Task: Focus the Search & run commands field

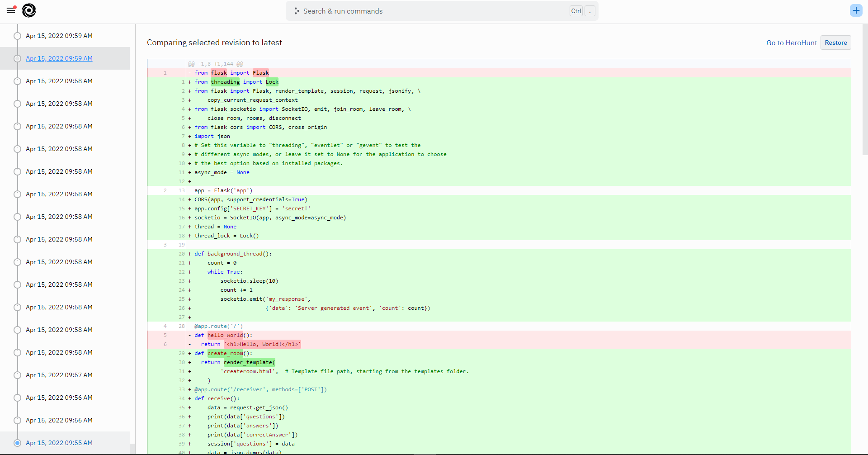Action: tap(442, 11)
